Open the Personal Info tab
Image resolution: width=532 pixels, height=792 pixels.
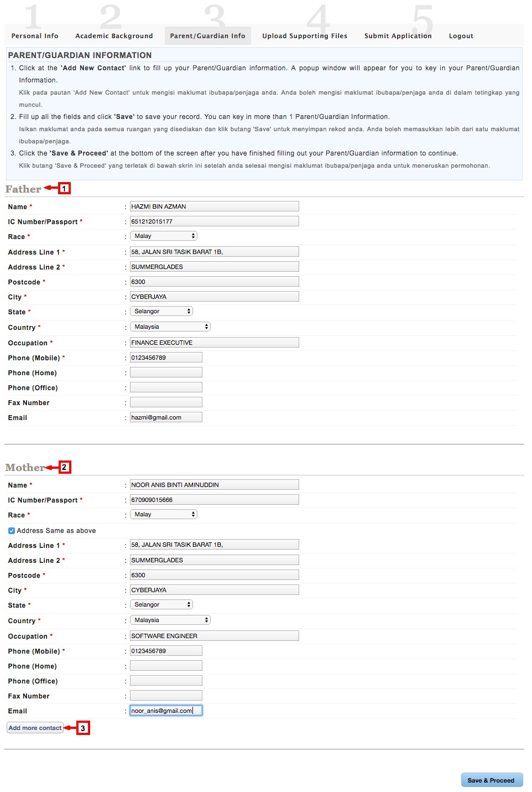tap(35, 36)
